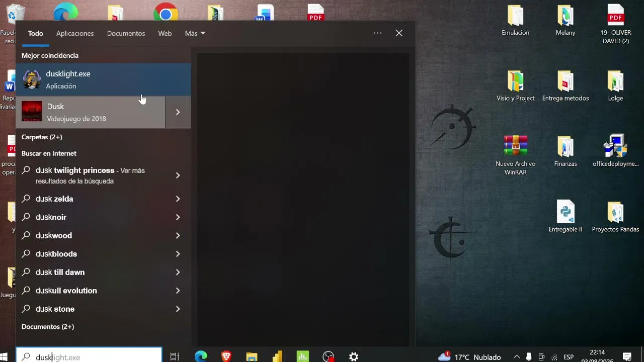Select the Google Chrome desktop shortcut
Image resolution: width=644 pixels, height=362 pixels.
pyautogui.click(x=166, y=12)
